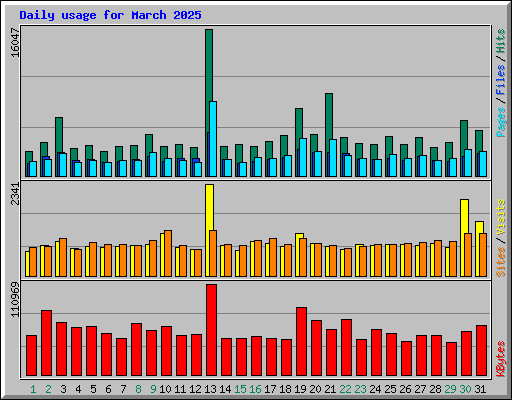Click the yellow visits bar for day 30
Viewport: 512px width, 400px height.
(464, 216)
